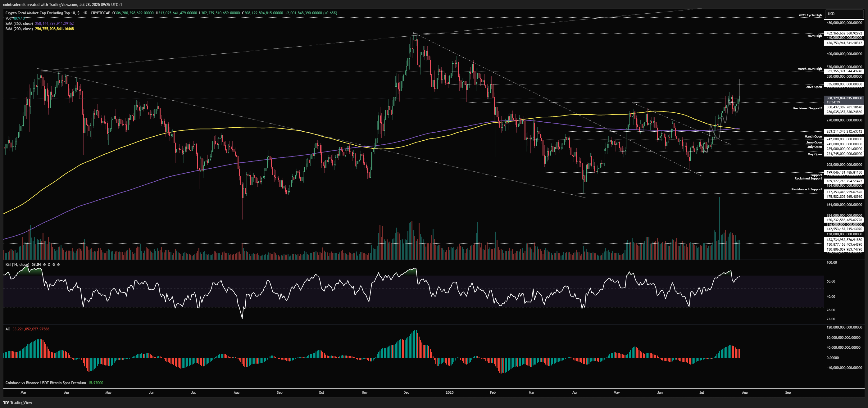
Task: Click the AO axis value −40,000,000,000.00000
Action: coord(843,368)
